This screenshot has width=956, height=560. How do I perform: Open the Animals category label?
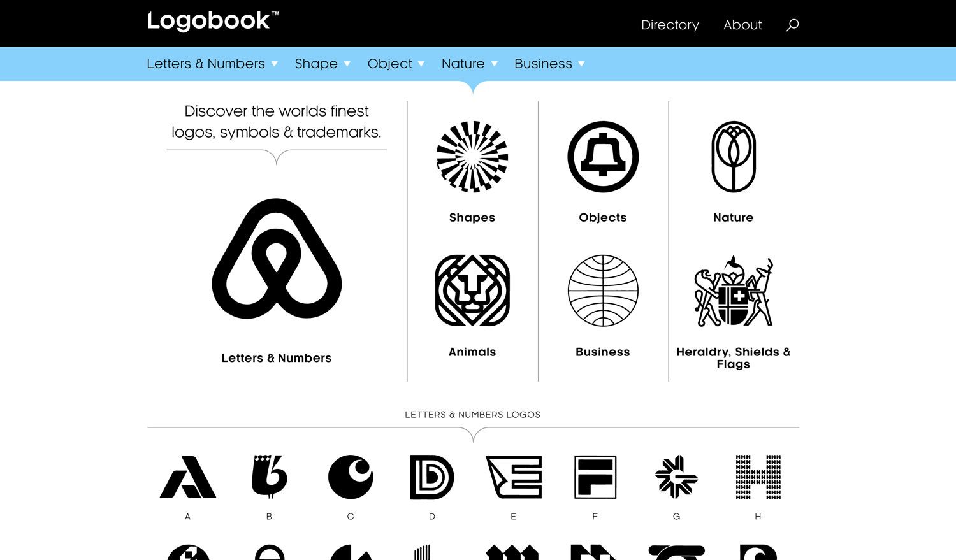(x=472, y=352)
